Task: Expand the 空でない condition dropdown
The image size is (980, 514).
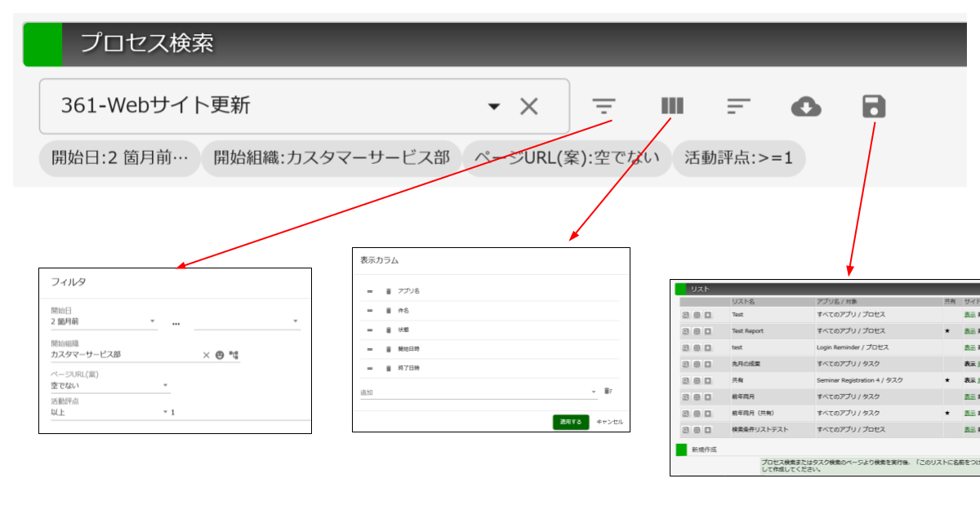Action: (x=166, y=385)
